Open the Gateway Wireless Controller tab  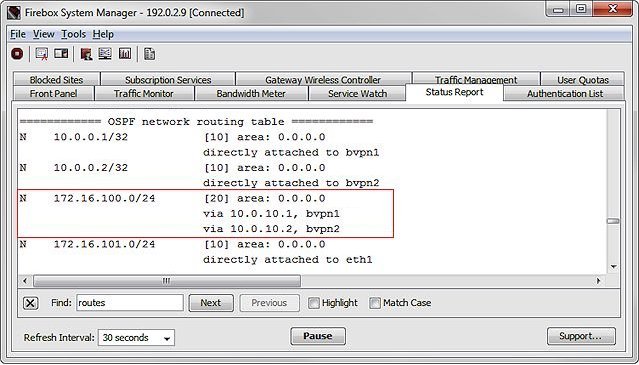pos(323,79)
